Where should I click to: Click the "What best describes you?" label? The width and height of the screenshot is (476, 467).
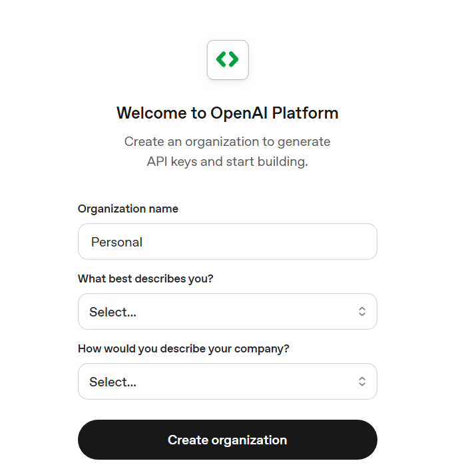click(x=146, y=278)
